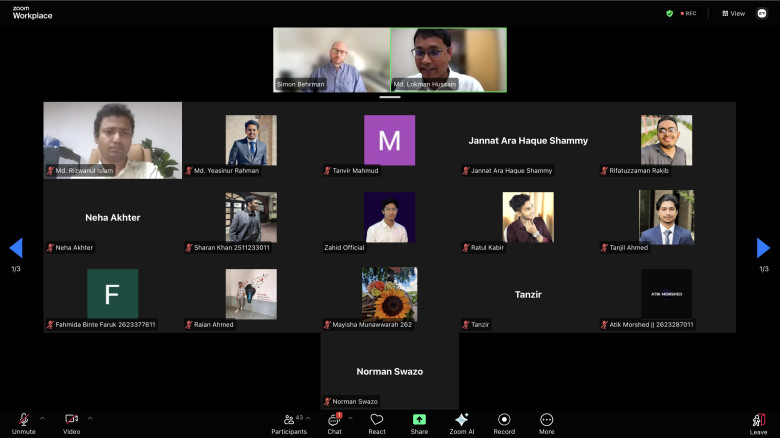Viewport: 780px width, 438px height.
Task: Toggle meeting recording with Record button
Action: [x=504, y=424]
